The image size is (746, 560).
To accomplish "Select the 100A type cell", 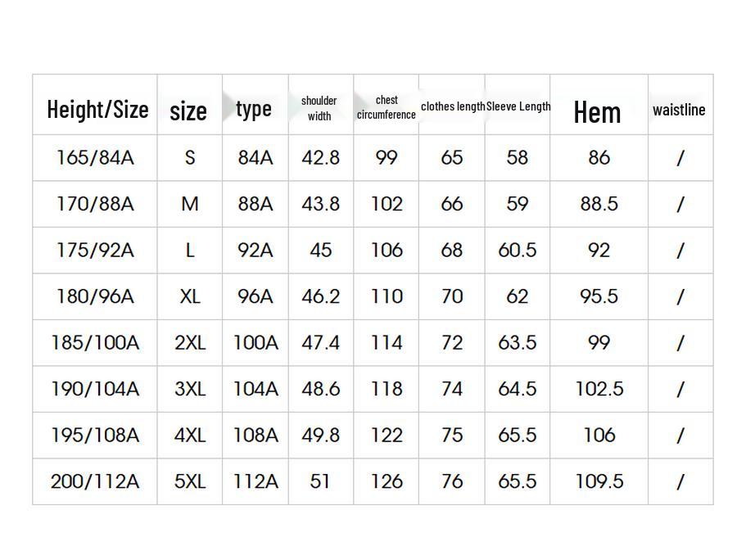I will (x=255, y=342).
